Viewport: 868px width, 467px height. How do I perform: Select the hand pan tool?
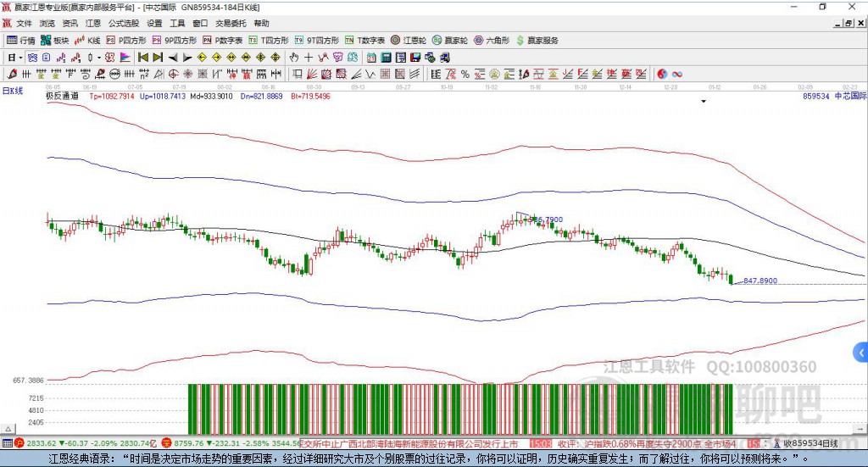tap(294, 58)
